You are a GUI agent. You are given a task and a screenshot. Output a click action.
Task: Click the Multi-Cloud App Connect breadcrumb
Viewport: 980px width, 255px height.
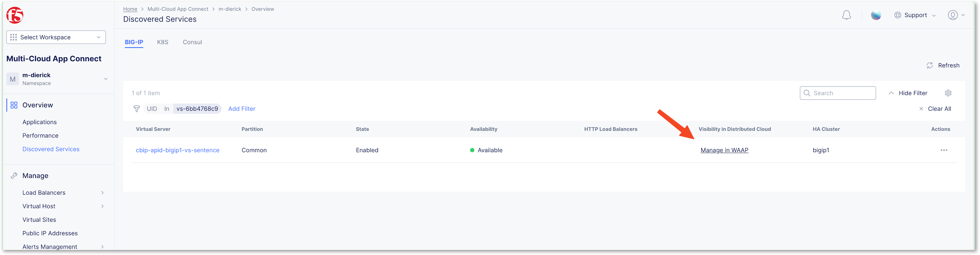pos(178,9)
